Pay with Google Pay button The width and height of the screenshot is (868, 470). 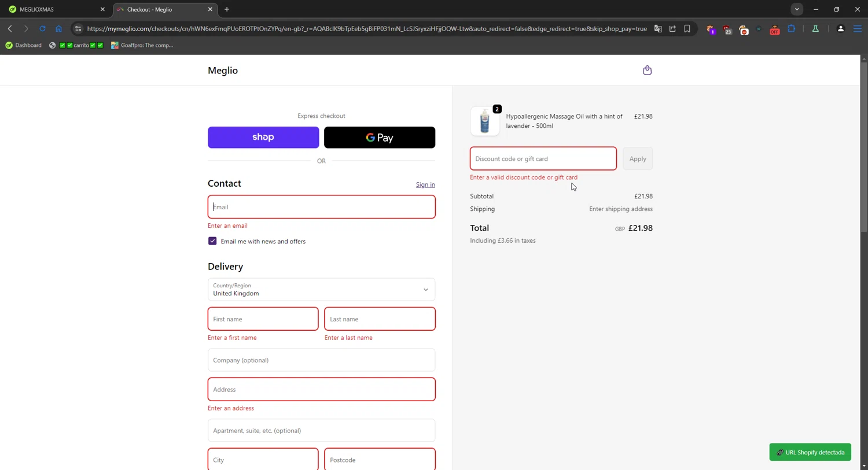click(380, 138)
